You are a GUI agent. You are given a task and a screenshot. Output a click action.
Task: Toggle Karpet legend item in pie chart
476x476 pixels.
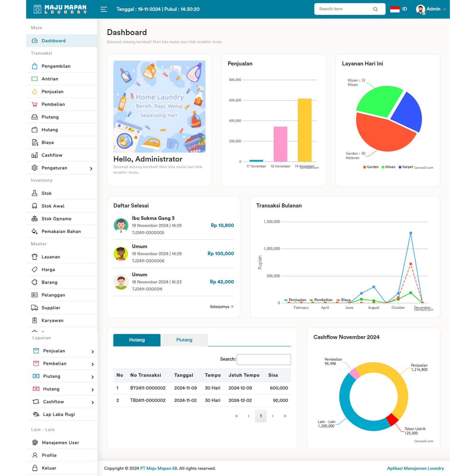click(405, 167)
